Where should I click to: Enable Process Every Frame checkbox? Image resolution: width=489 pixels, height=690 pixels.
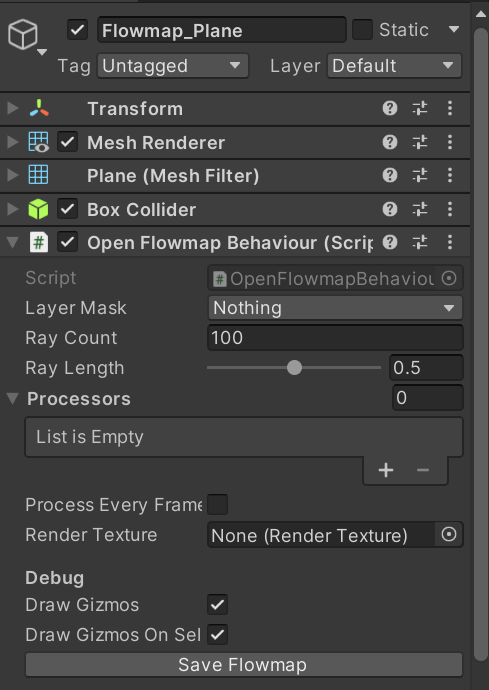[217, 504]
